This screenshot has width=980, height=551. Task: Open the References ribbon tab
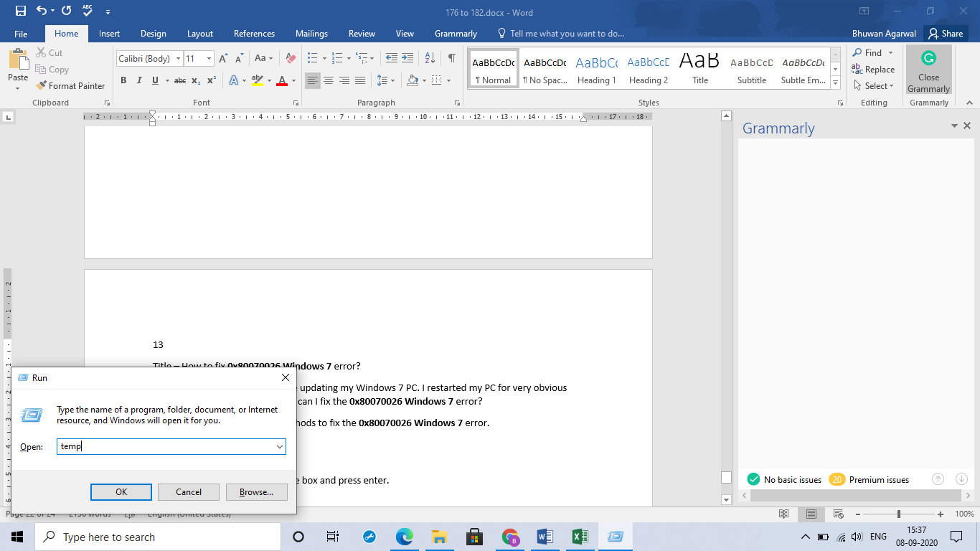tap(254, 34)
